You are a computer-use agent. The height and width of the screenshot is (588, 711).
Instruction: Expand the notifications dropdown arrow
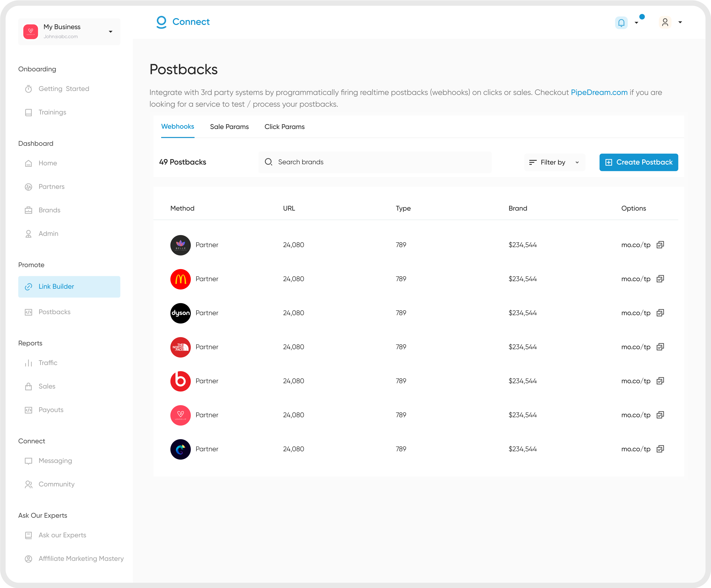[x=636, y=23]
